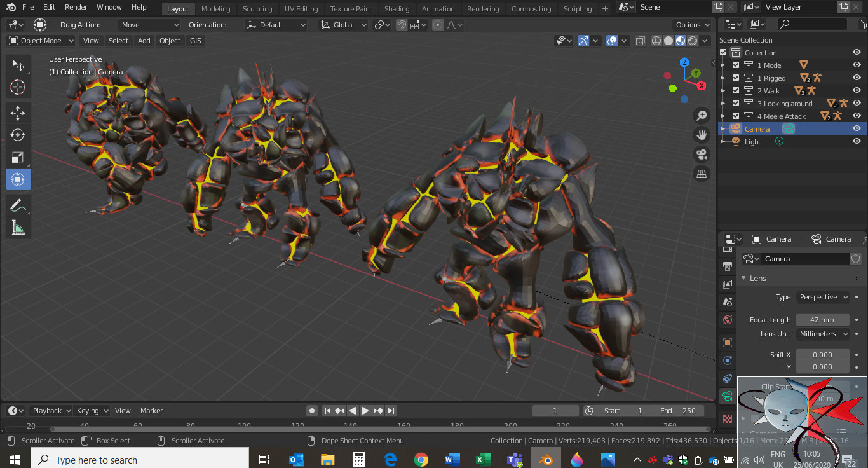Select the Annotate pencil tool
This screenshot has width=868, height=468.
tap(18, 205)
